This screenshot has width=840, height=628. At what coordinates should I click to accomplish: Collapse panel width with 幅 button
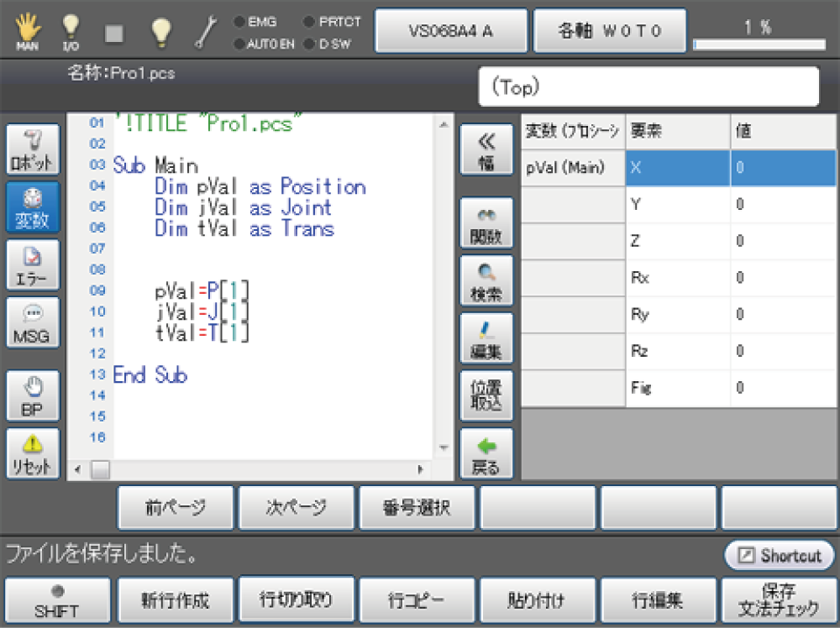(x=486, y=150)
